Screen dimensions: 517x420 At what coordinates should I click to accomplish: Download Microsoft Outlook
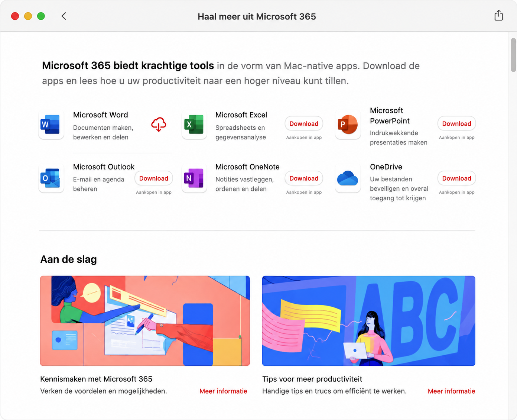(154, 178)
